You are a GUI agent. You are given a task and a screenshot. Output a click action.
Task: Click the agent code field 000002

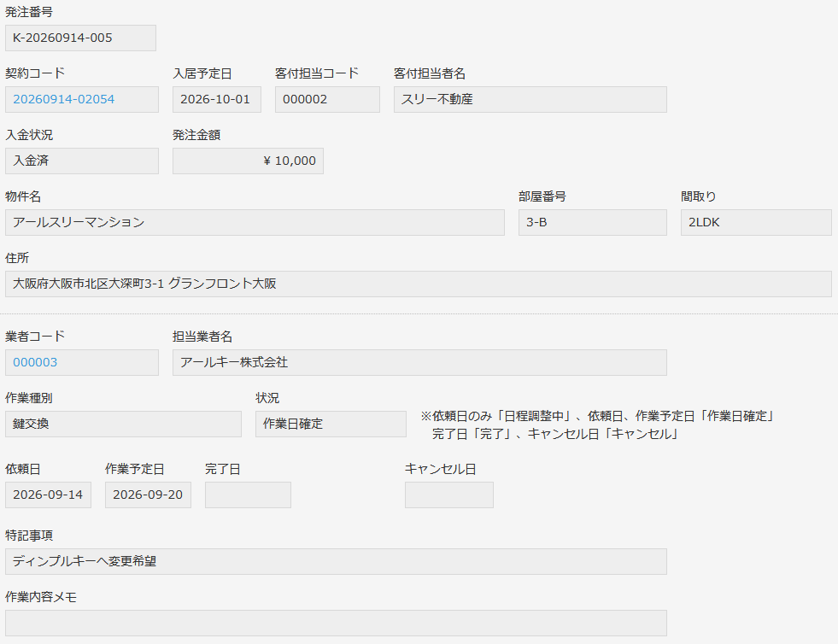pos(327,99)
